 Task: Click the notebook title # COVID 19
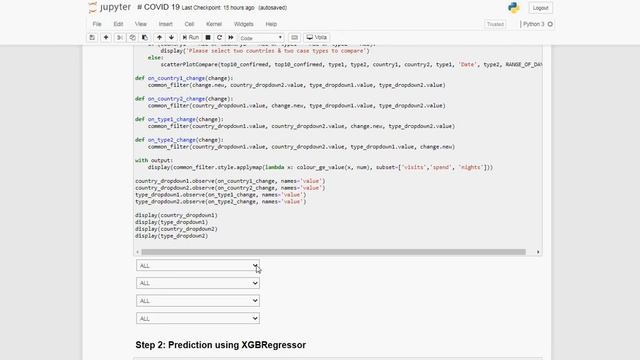pyautogui.click(x=158, y=7)
